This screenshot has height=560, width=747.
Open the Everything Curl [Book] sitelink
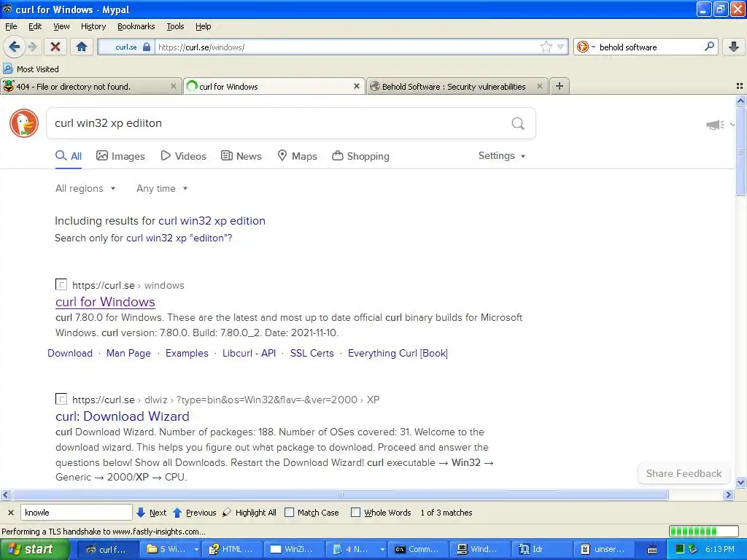[398, 354]
